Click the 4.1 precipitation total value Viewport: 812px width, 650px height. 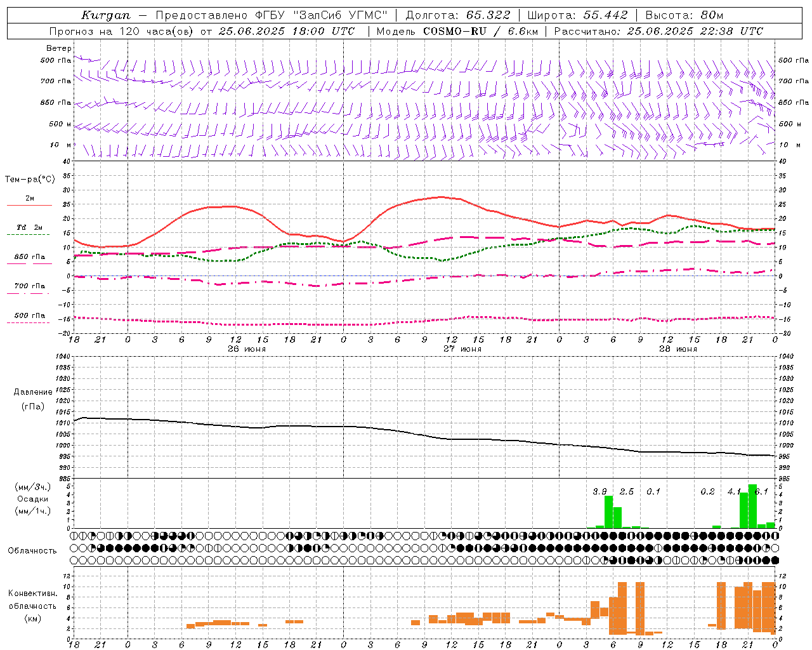coord(734,492)
